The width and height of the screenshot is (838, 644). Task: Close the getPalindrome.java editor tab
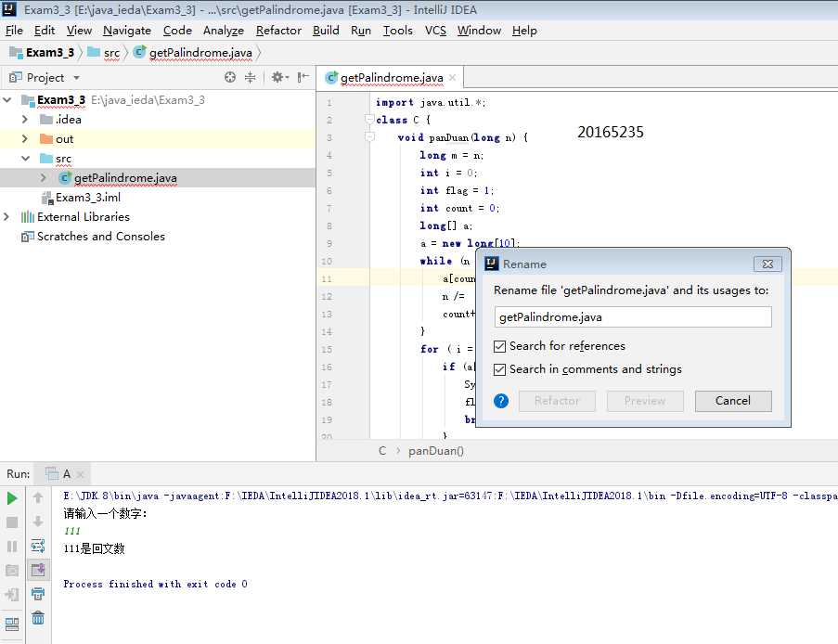pyautogui.click(x=453, y=78)
